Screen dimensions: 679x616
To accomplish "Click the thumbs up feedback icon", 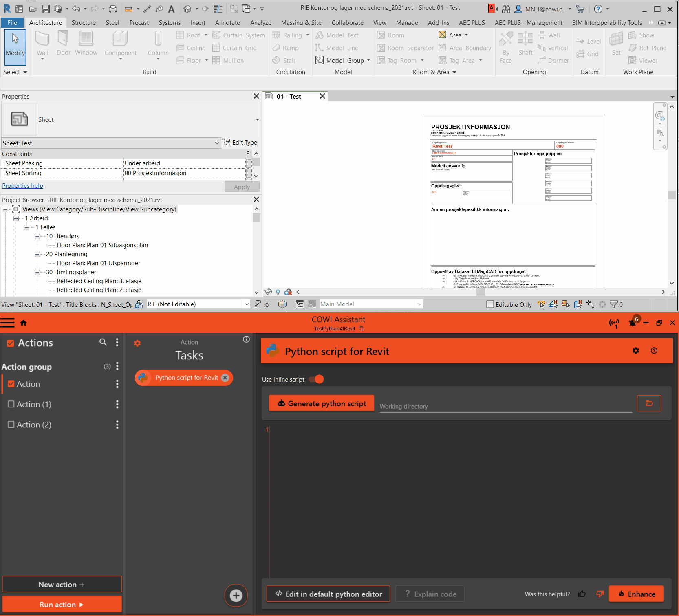I will (582, 594).
